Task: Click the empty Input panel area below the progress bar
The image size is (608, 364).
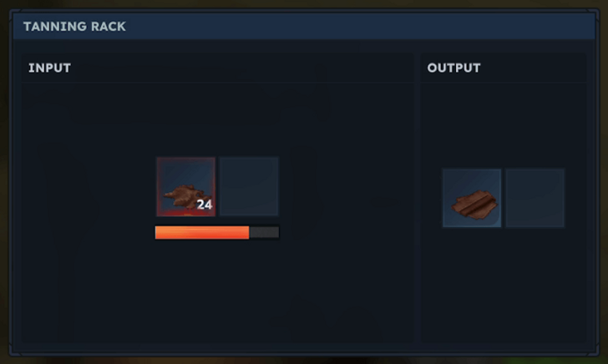Action: click(x=217, y=291)
